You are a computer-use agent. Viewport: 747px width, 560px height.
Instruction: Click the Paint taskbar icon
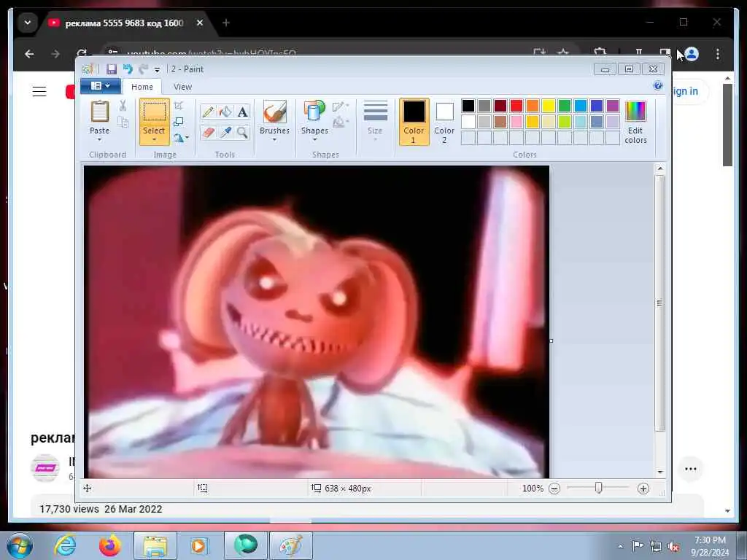point(291,545)
